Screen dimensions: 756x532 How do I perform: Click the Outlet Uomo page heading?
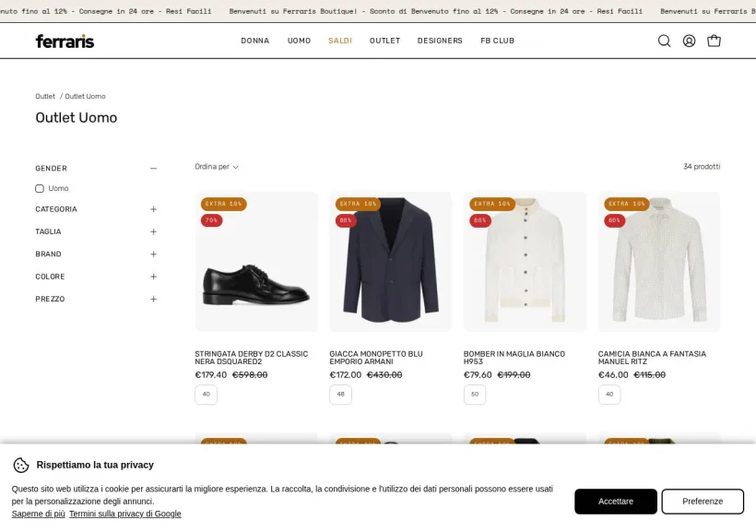pos(77,118)
